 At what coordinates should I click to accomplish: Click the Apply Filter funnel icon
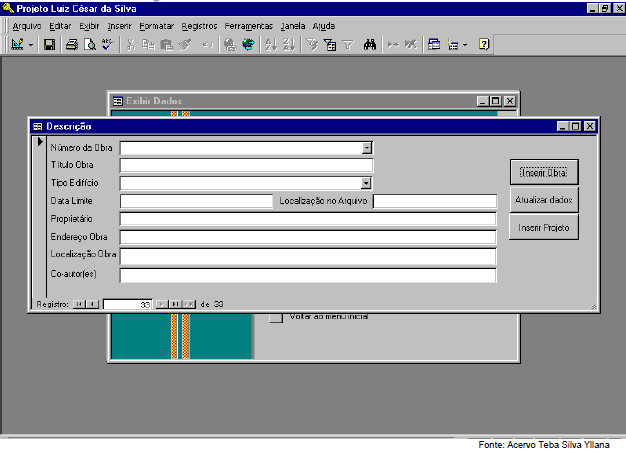pyautogui.click(x=348, y=44)
